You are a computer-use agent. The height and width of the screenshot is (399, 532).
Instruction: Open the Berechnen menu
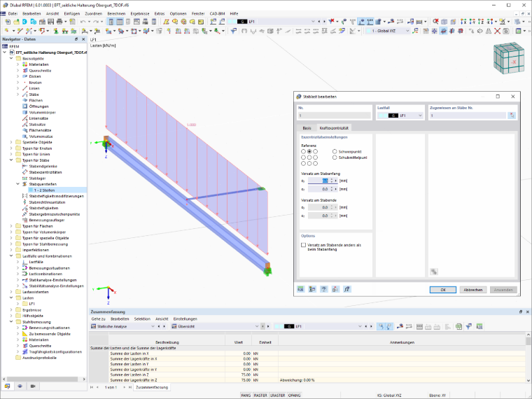[116, 13]
